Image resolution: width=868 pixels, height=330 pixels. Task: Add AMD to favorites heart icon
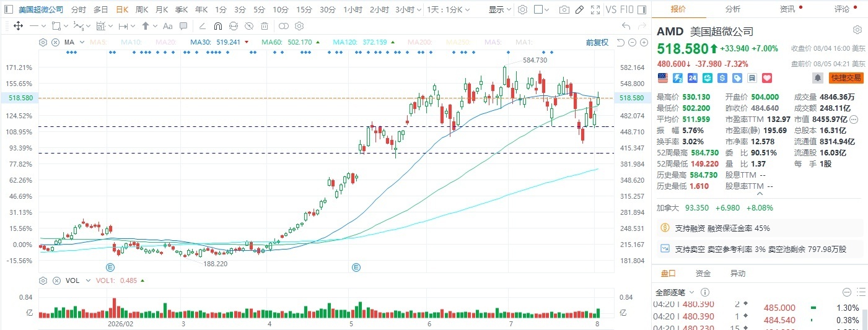tap(766, 78)
